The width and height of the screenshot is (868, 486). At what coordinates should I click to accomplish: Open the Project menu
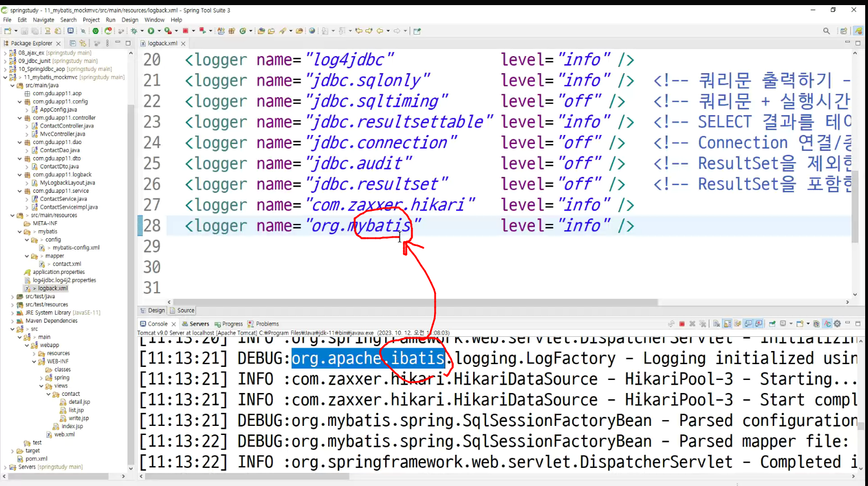click(x=91, y=20)
